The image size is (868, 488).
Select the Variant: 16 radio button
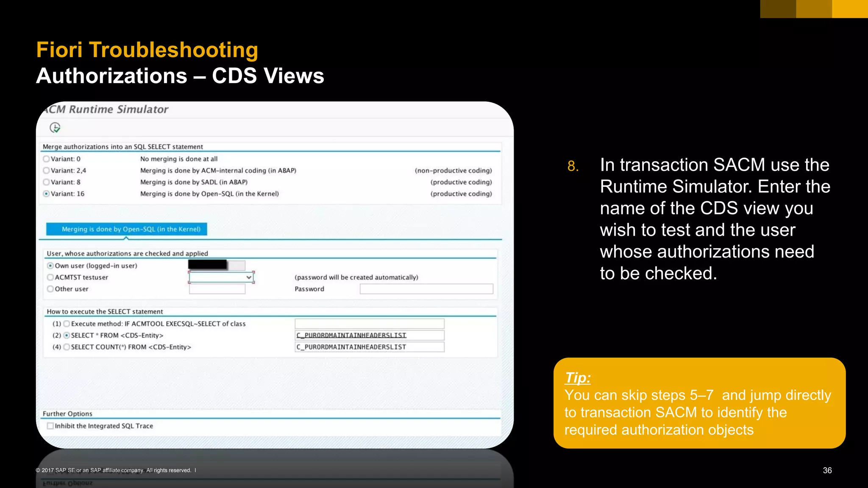tap(46, 194)
